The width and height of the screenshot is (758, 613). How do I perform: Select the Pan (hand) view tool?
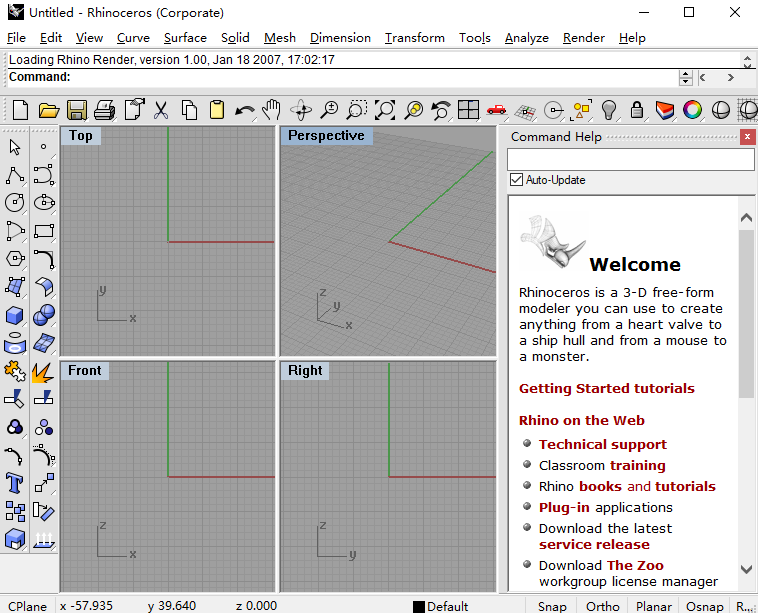pyautogui.click(x=272, y=109)
